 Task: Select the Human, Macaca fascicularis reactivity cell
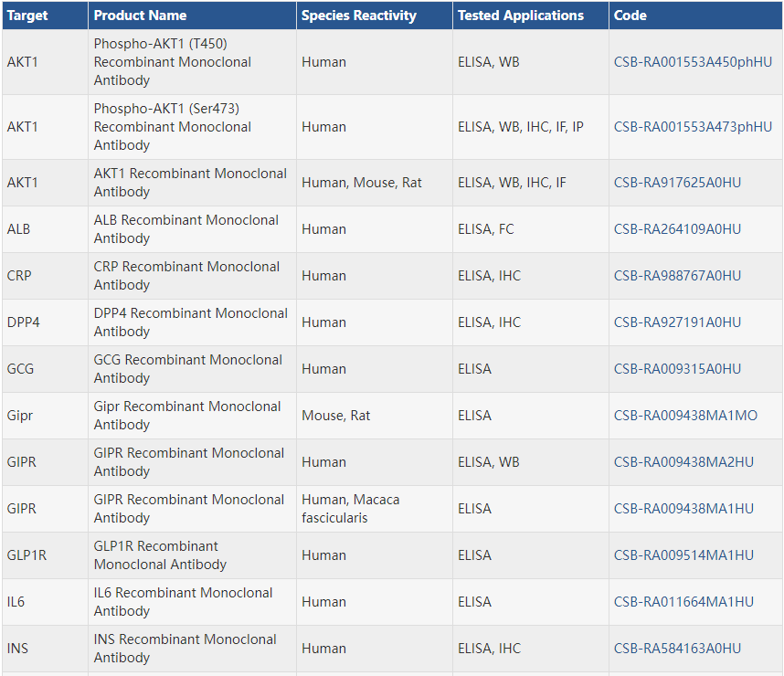click(350, 509)
